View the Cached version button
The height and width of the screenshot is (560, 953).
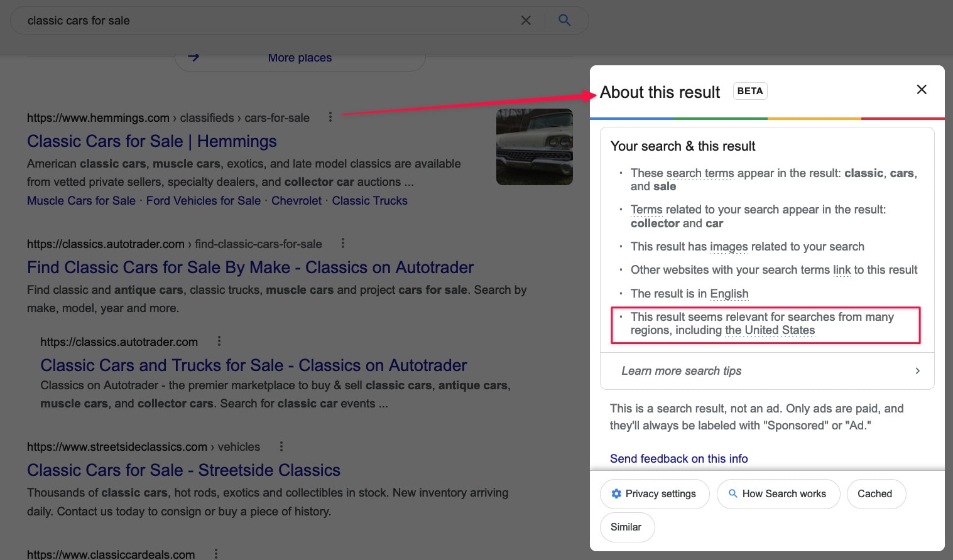tap(875, 494)
